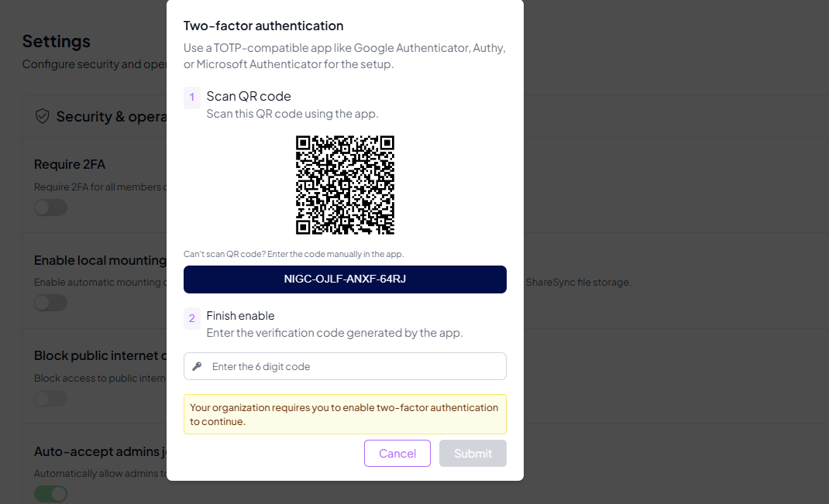The width and height of the screenshot is (829, 504).
Task: Click the "Can't scan QR code?" hint text
Action: click(294, 254)
